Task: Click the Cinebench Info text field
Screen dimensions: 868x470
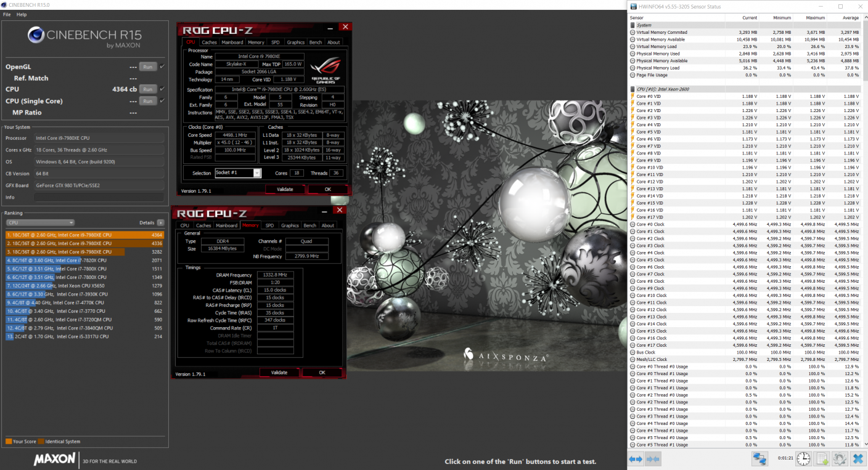Action: 99,197
